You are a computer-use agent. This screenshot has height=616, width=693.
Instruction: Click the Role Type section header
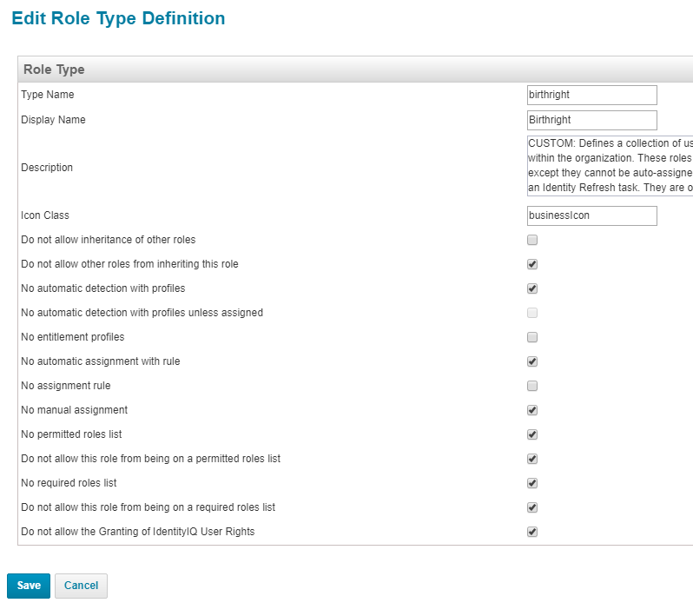54,70
